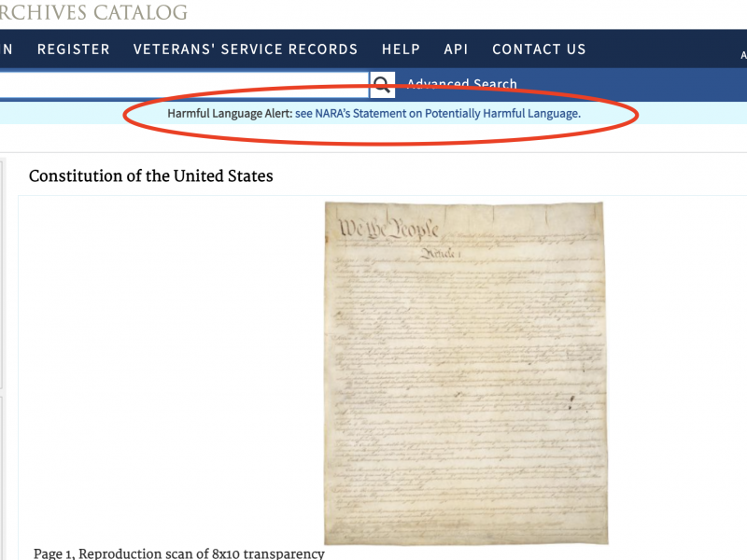Click the Article I heading on the document
The width and height of the screenshot is (747, 560).
[440, 253]
